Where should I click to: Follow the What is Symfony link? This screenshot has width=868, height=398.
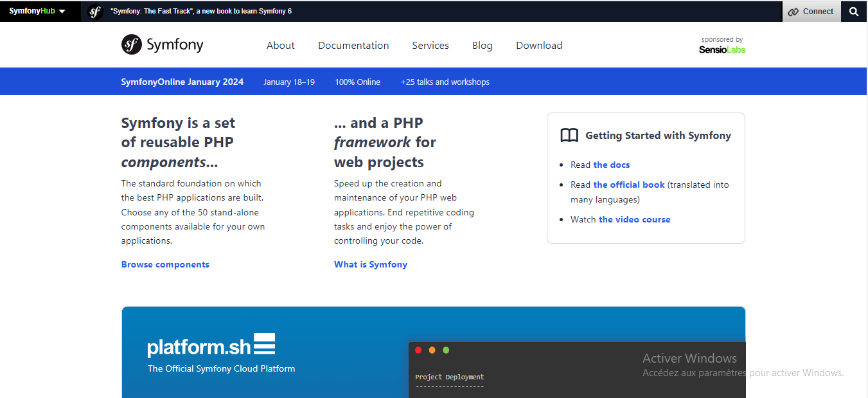click(x=371, y=264)
